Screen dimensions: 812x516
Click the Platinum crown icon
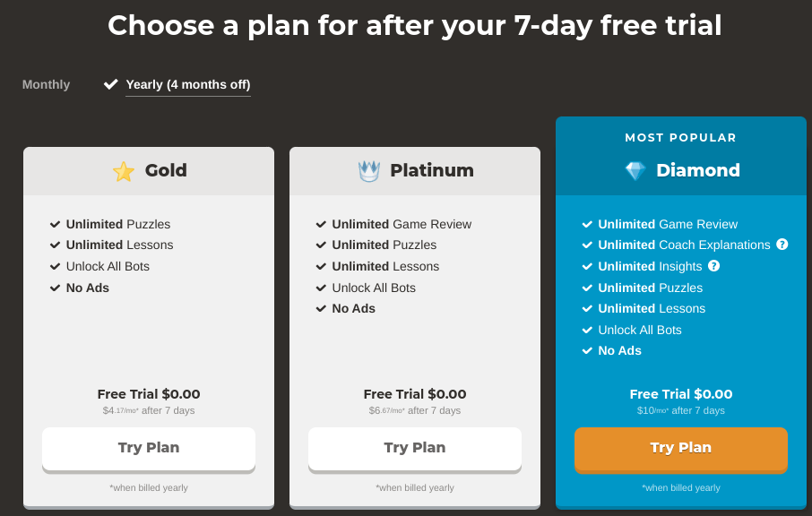pos(369,171)
